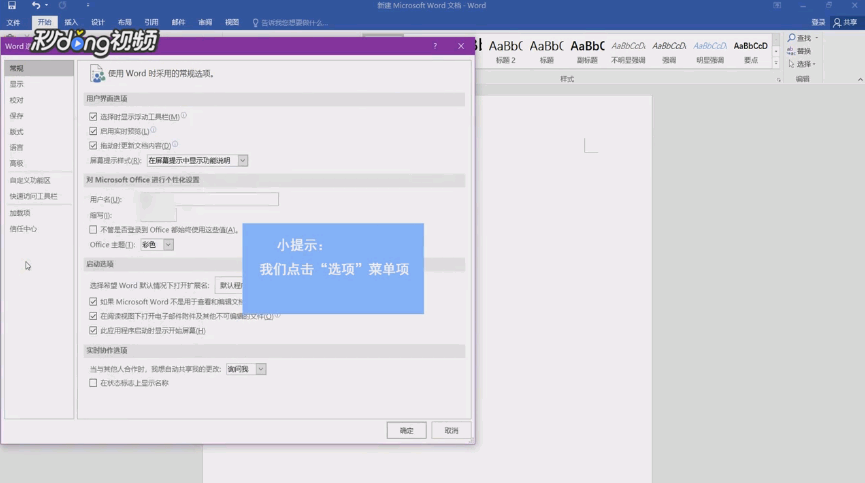The height and width of the screenshot is (483, 865).
Task: Click the Find (查找) magnifier icon
Action: point(791,37)
